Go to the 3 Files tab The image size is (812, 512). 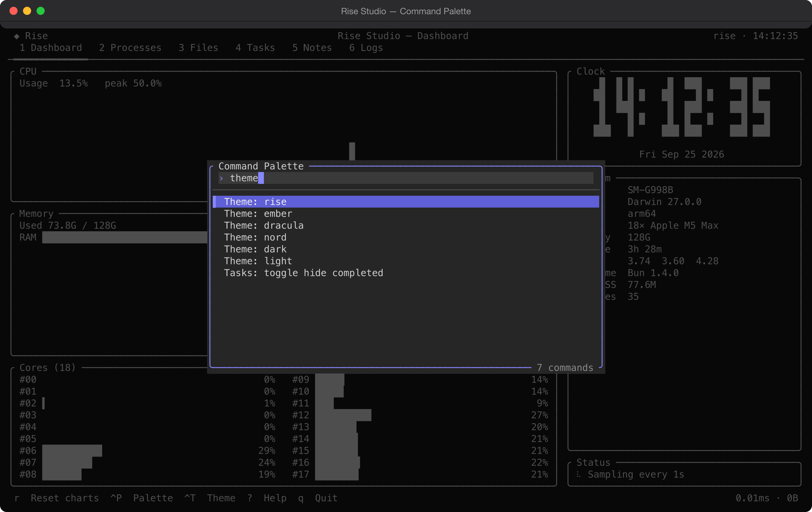pos(199,48)
